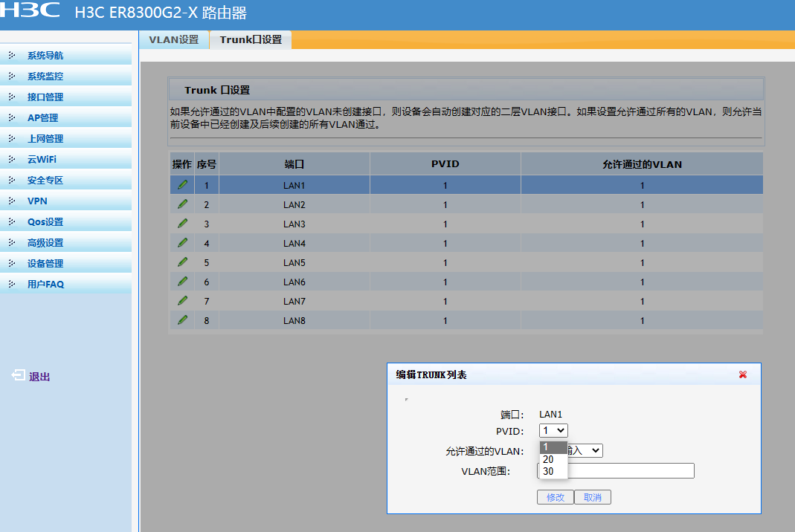Switch to the Trunk口设置 tab

pos(251,39)
